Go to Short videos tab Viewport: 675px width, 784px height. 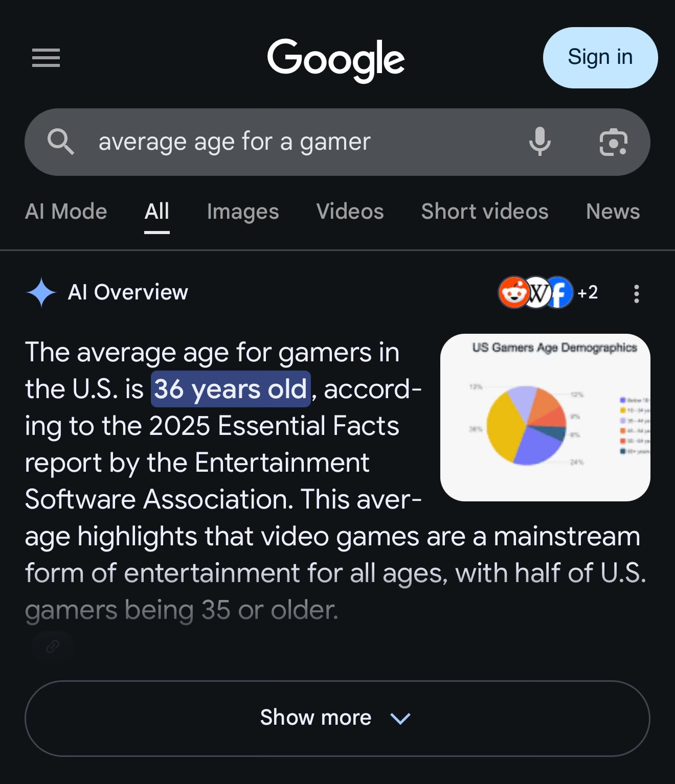(x=485, y=211)
